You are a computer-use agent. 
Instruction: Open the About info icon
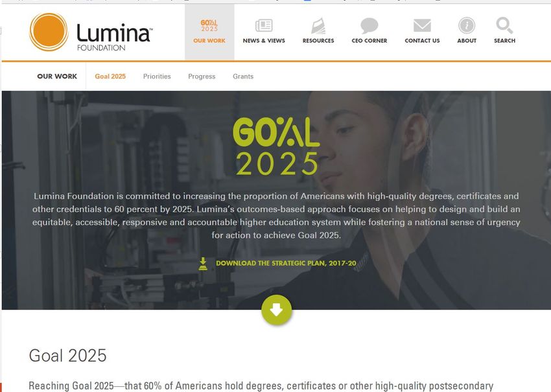467,26
